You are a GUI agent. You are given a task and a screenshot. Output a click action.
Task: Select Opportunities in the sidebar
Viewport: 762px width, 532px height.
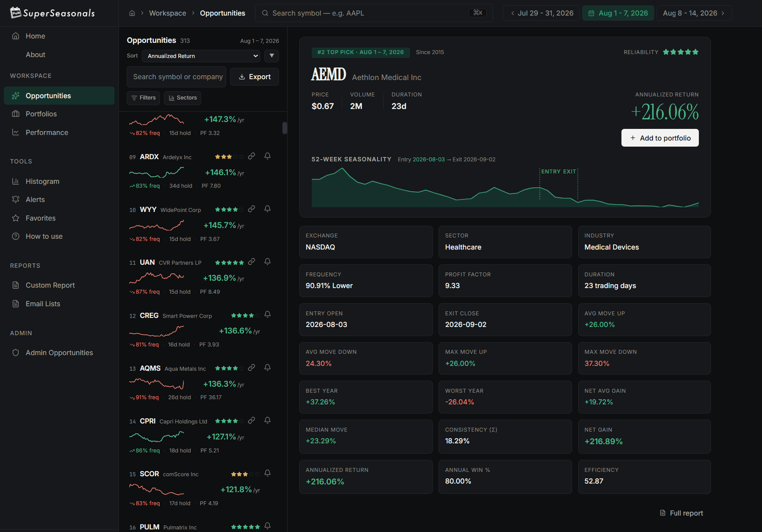click(59, 96)
